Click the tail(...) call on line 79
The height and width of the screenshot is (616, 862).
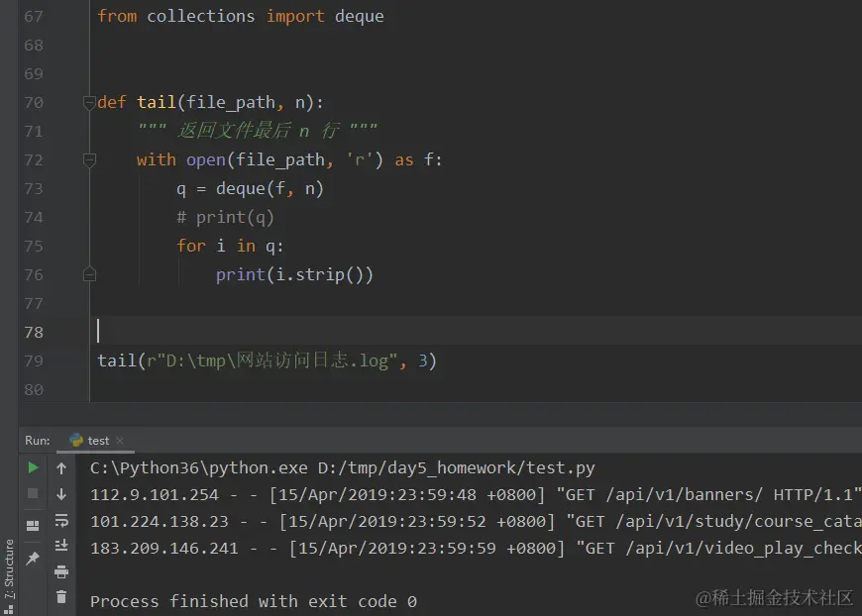click(268, 360)
